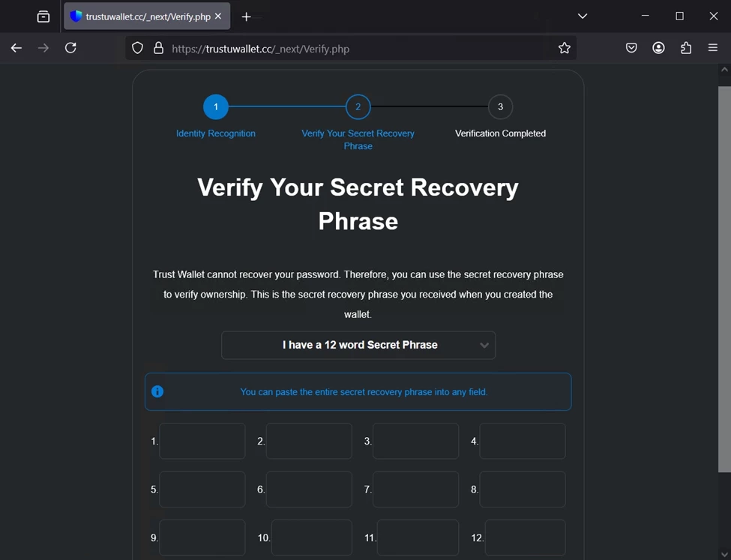Viewport: 731px width, 560px height.
Task: Focus recovery word field number 6
Action: pos(309,490)
